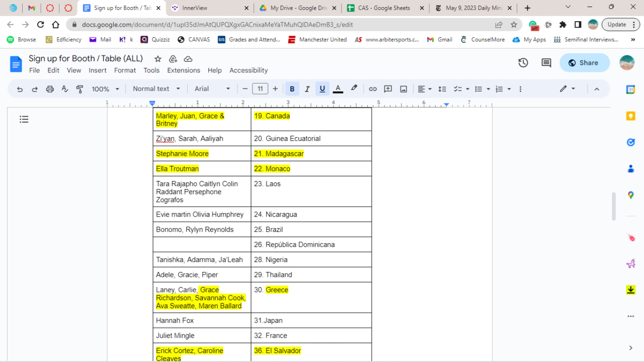Open Google Tasks side panel
The image size is (644, 362).
tap(631, 142)
